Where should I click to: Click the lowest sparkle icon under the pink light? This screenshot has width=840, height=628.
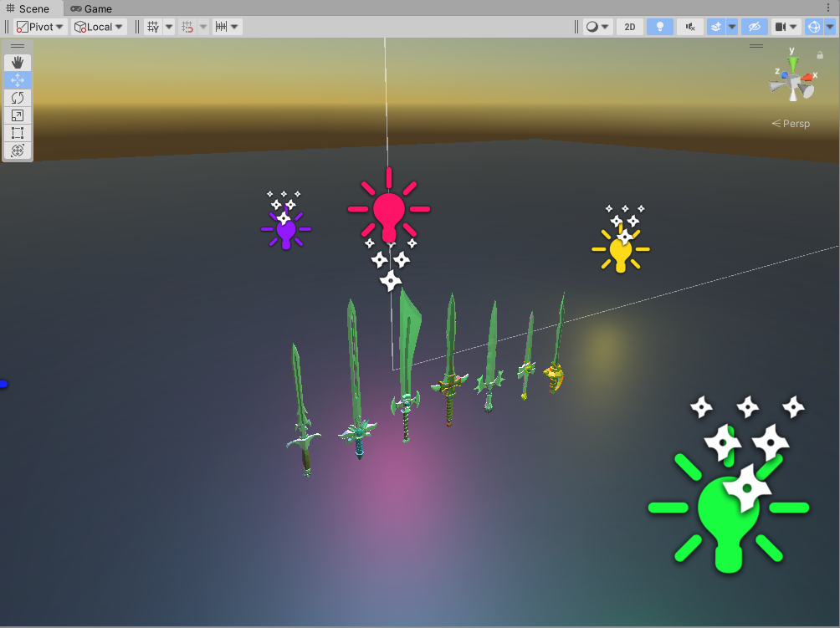point(391,280)
